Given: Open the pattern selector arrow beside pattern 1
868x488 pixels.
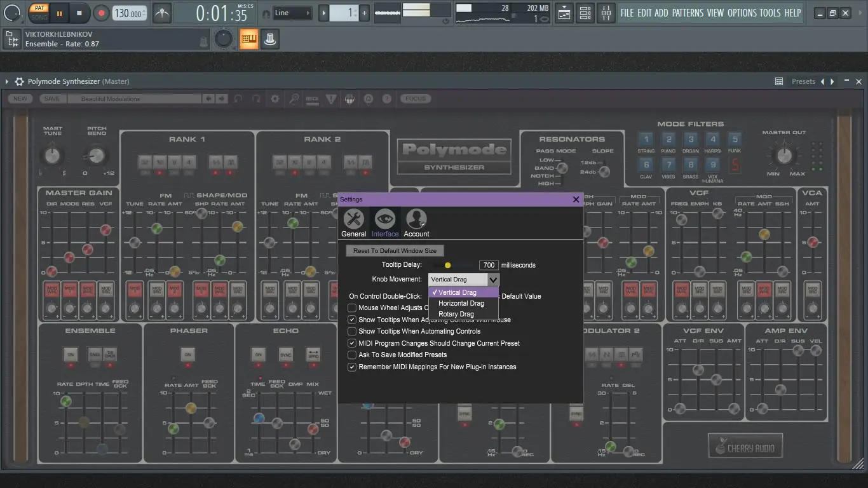Looking at the screenshot, I should (x=323, y=13).
